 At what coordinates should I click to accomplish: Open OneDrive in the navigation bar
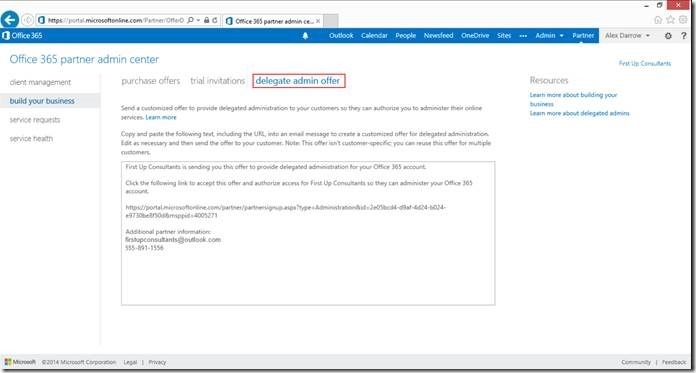[x=475, y=36]
